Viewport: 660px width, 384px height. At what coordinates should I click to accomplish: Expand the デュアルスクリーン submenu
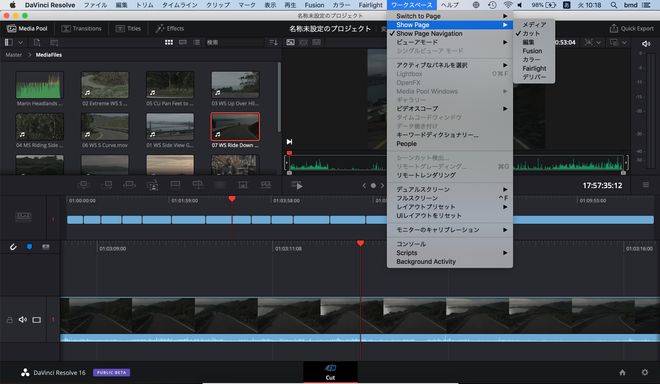[x=450, y=189]
